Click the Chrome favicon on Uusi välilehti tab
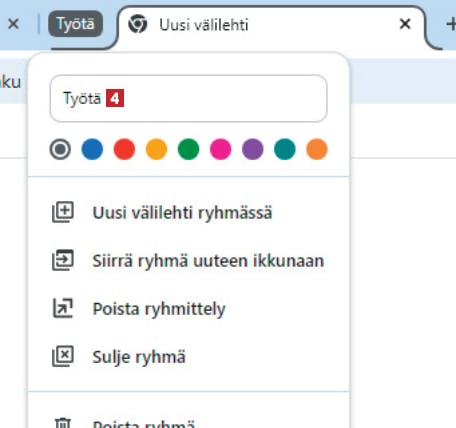 click(x=138, y=24)
